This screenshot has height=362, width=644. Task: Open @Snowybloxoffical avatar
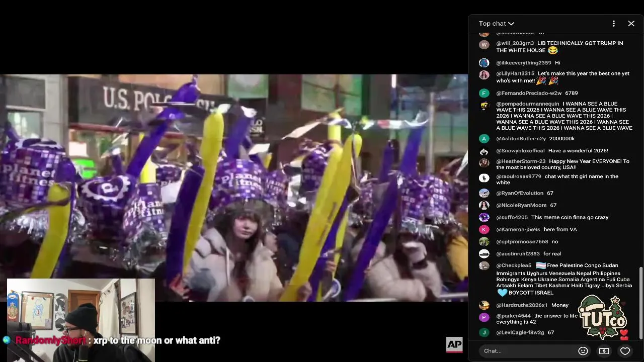pos(484,151)
